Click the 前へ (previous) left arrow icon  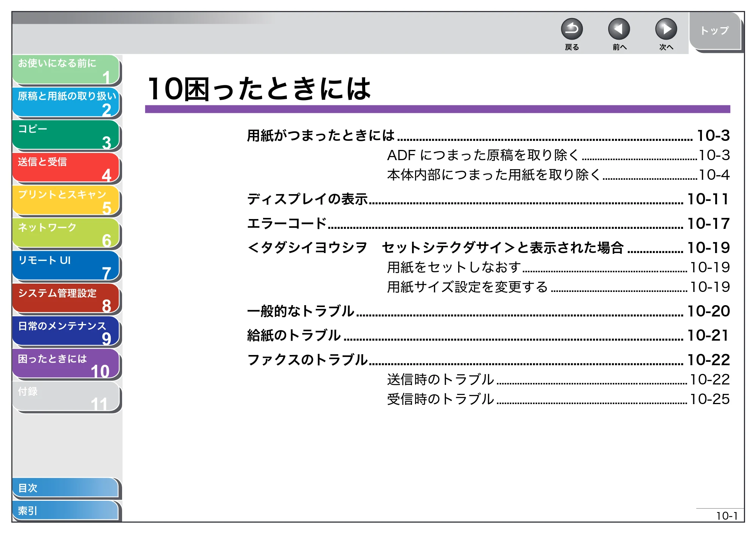click(619, 29)
